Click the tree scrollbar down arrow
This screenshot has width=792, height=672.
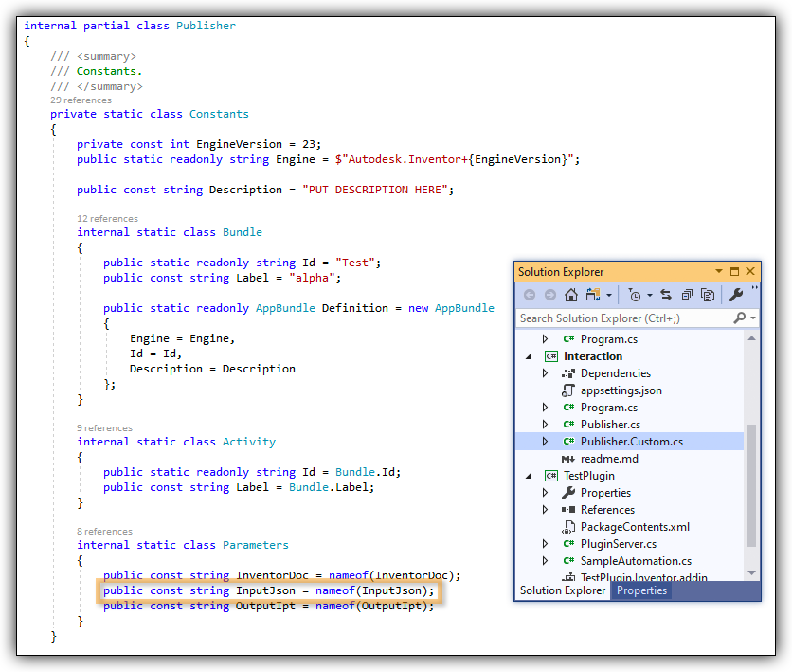[752, 573]
